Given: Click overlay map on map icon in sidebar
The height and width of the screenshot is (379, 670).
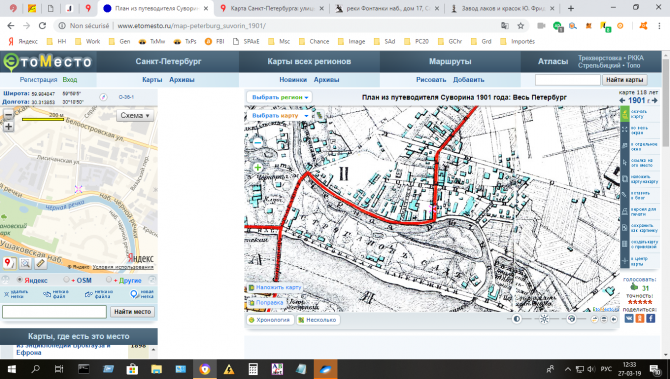Looking at the screenshot, I should pos(625,179).
